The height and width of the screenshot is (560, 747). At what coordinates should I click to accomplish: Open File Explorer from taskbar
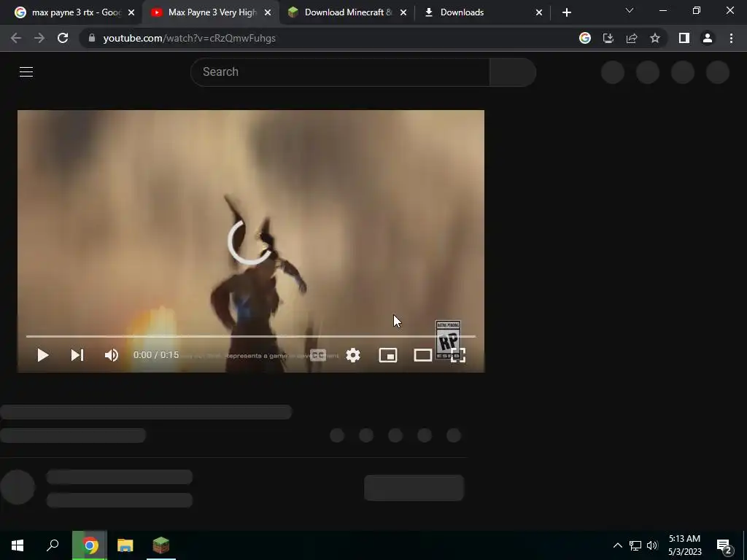(125, 545)
